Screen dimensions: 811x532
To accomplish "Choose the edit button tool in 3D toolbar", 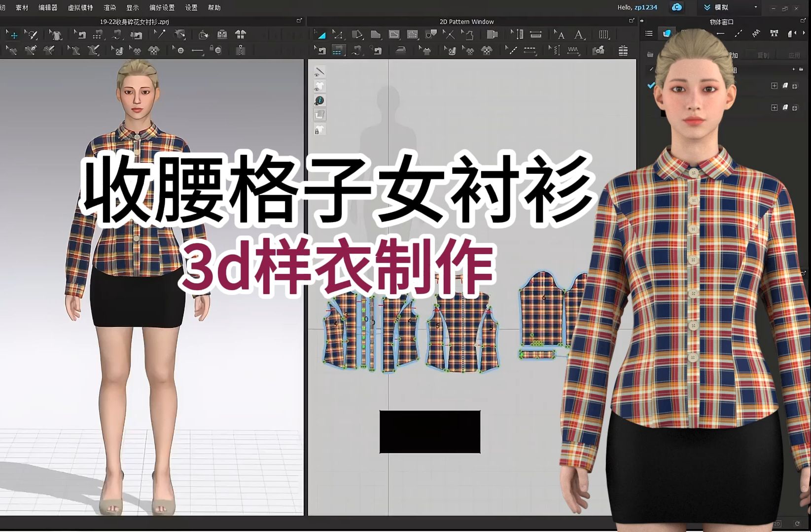I will pos(179,50).
